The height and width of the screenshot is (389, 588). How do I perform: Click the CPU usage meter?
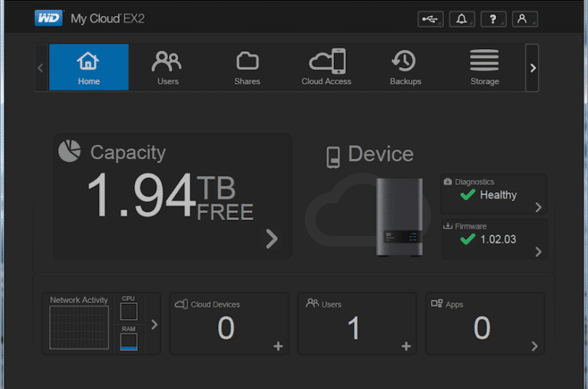[x=129, y=311]
